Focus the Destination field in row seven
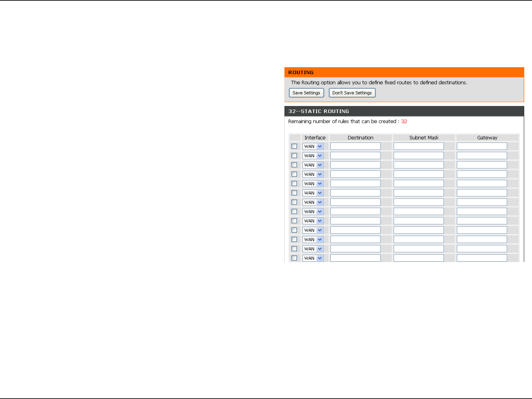 pyautogui.click(x=355, y=202)
